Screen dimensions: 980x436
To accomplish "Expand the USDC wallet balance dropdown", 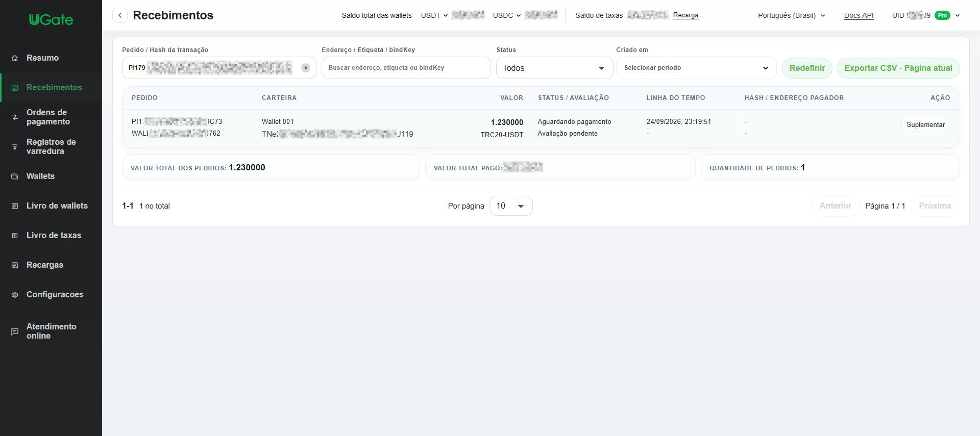I will [x=507, y=15].
